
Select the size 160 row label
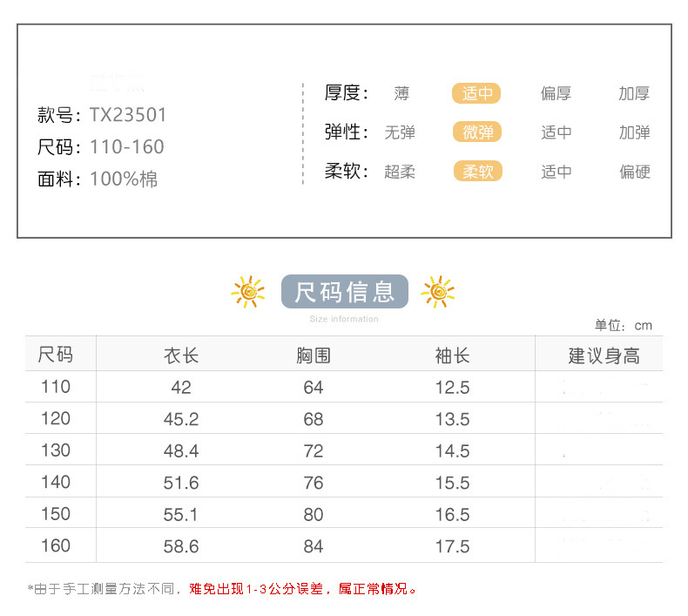(56, 546)
